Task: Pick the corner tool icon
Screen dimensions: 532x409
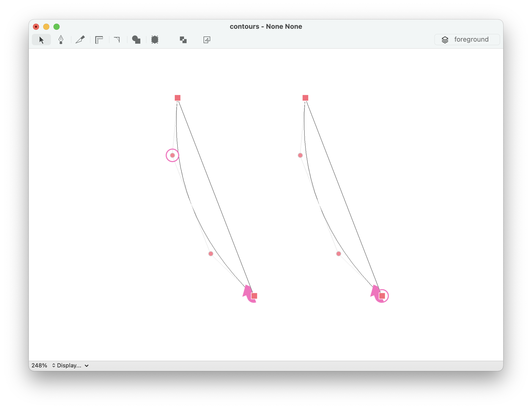Action: coord(117,40)
